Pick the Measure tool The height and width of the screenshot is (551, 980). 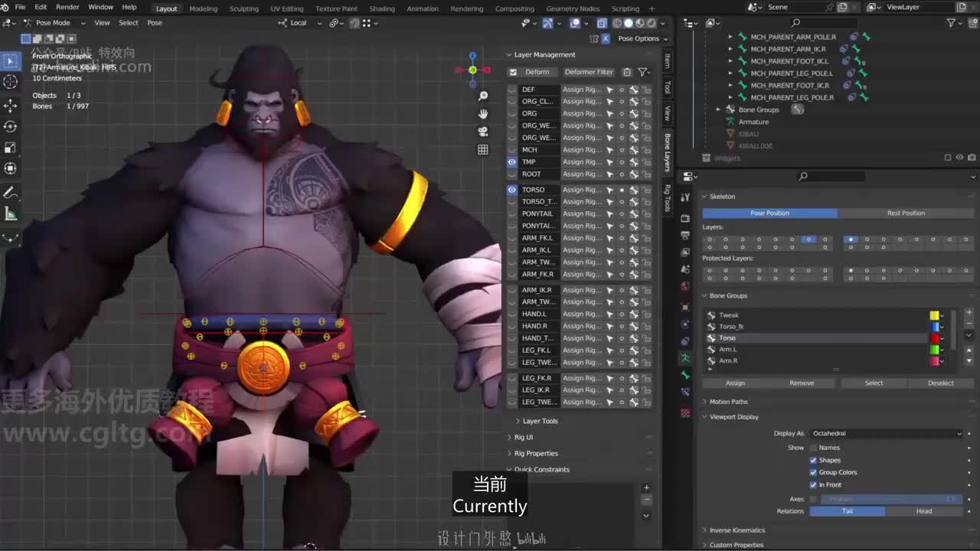point(11,214)
